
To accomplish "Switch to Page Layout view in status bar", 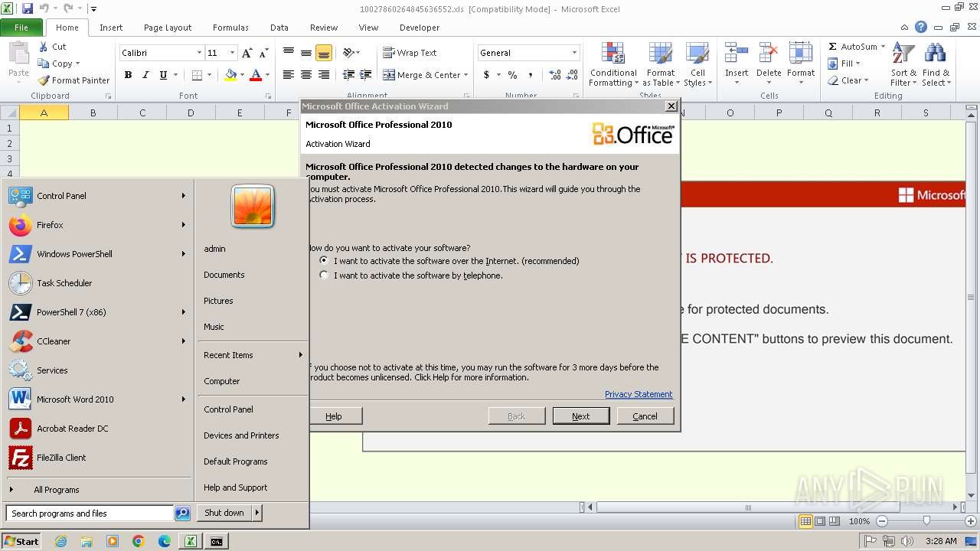I will (820, 521).
